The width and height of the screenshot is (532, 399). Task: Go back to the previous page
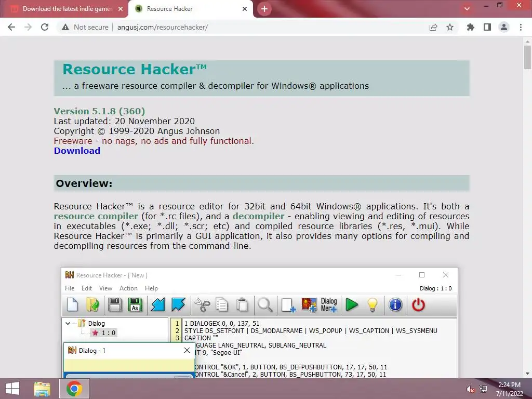(x=11, y=27)
